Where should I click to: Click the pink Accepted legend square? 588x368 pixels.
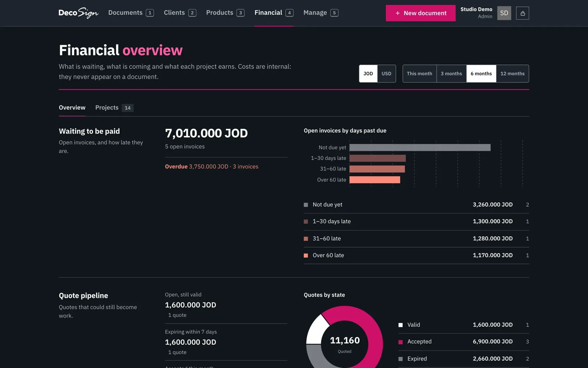click(x=401, y=342)
